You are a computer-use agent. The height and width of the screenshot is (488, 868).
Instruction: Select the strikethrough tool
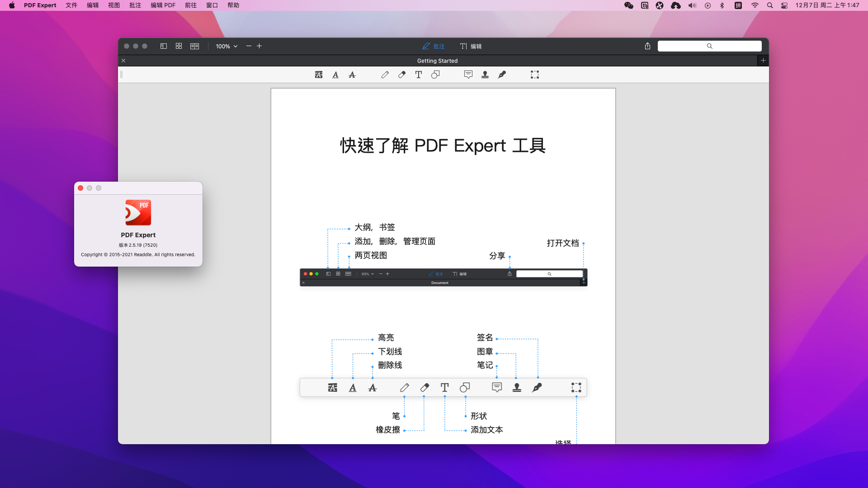point(352,75)
